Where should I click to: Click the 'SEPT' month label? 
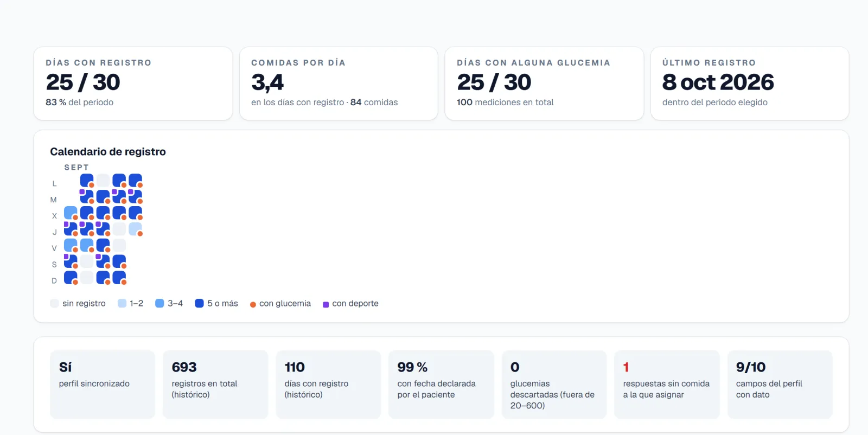click(x=76, y=168)
